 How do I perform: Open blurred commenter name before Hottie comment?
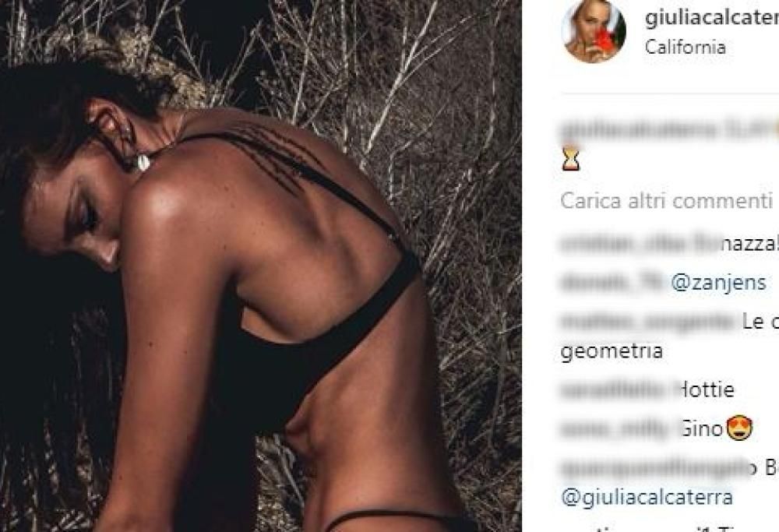[x=619, y=389]
